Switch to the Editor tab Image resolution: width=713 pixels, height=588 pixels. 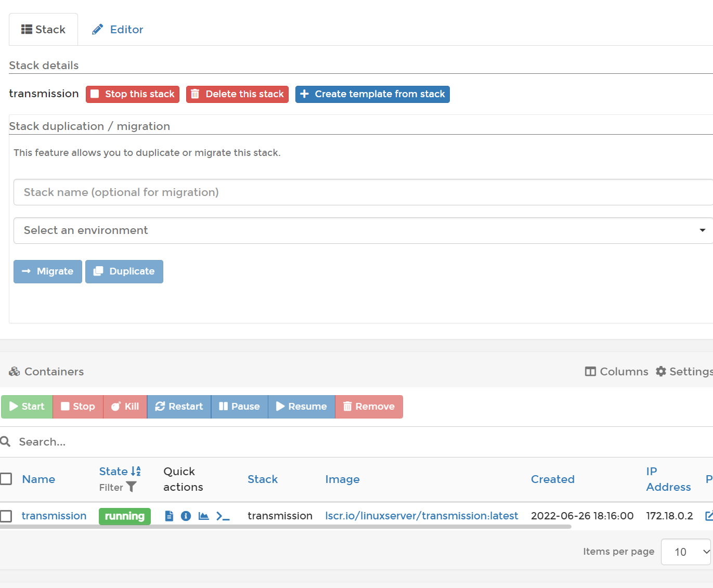point(118,30)
